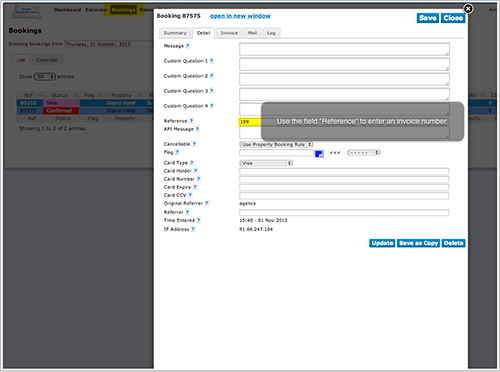Viewport: 500px width, 372px height.
Task: Open highlighted Bookings menu item
Action: [x=123, y=10]
